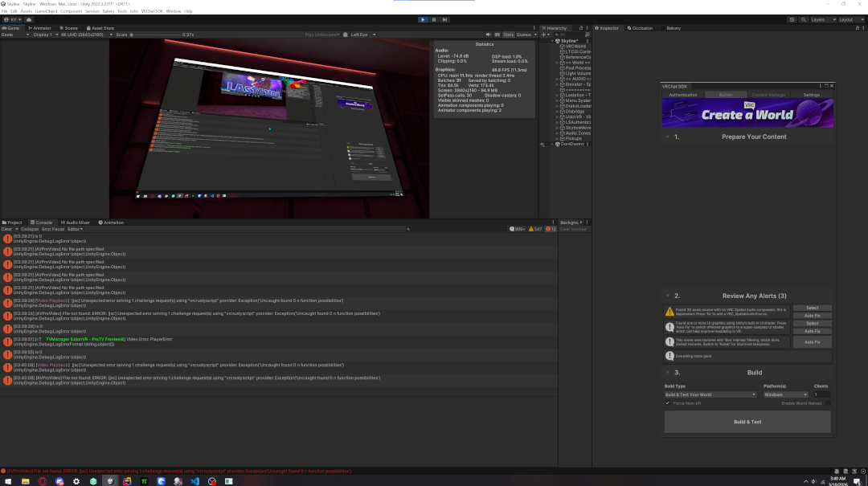Toggle the Stats button in Game view
868x486 pixels.
click(508, 35)
